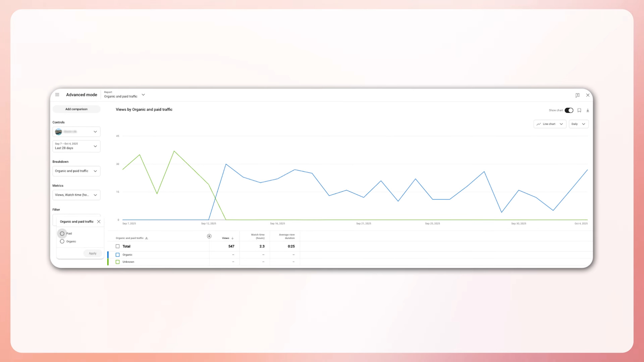Open the Line chart type dropdown
The height and width of the screenshot is (362, 644).
(550, 124)
